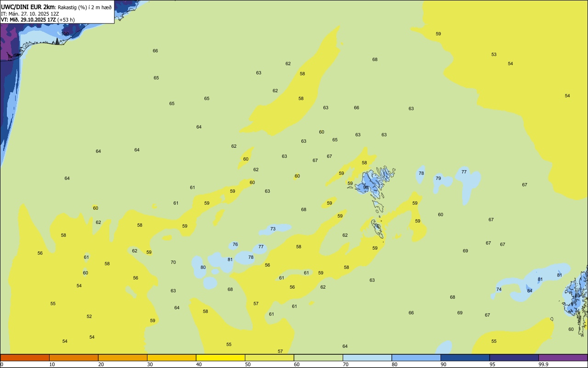Click the "IT: Mán. 27. 10. 2025 12Z" line
The image size is (588, 368).
coord(30,14)
